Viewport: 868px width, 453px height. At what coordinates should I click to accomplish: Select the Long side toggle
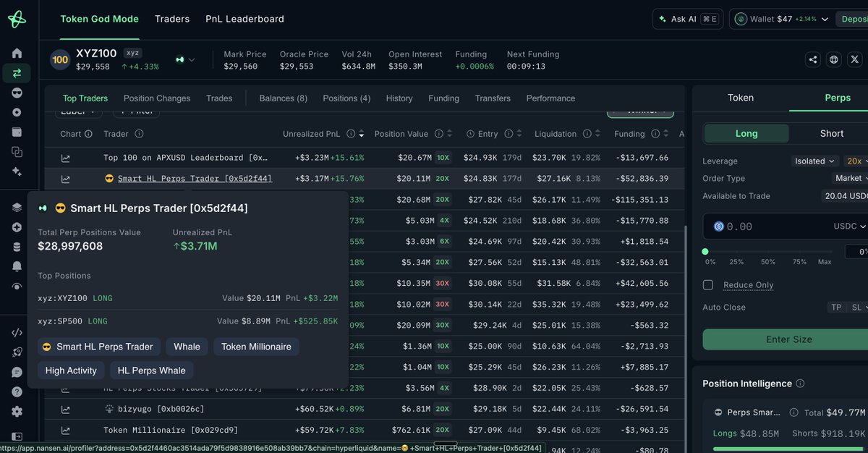pos(746,133)
